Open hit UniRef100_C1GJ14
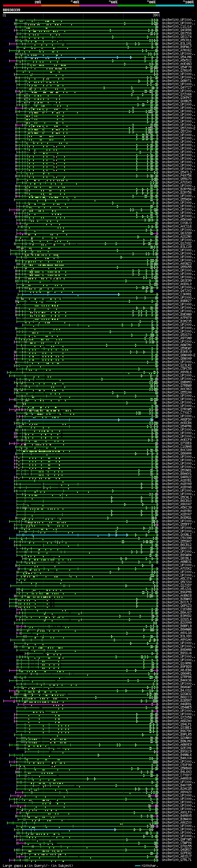 coord(177,26)
